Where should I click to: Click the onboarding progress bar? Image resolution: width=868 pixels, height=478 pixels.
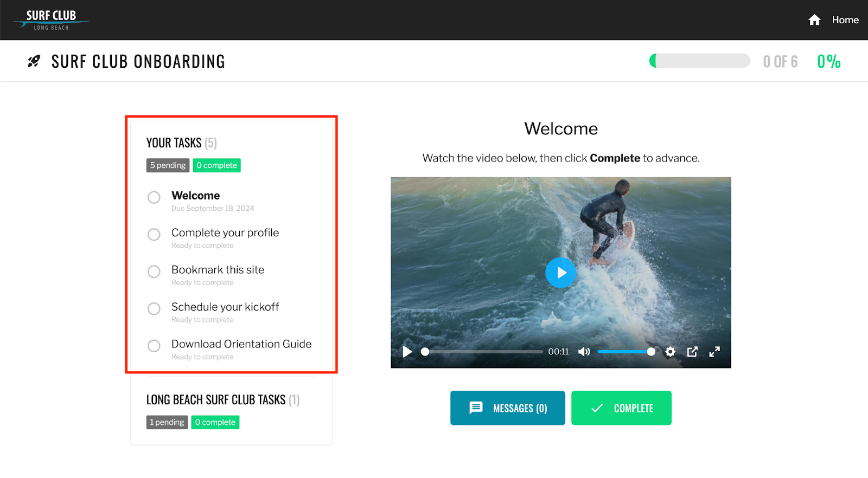700,61
